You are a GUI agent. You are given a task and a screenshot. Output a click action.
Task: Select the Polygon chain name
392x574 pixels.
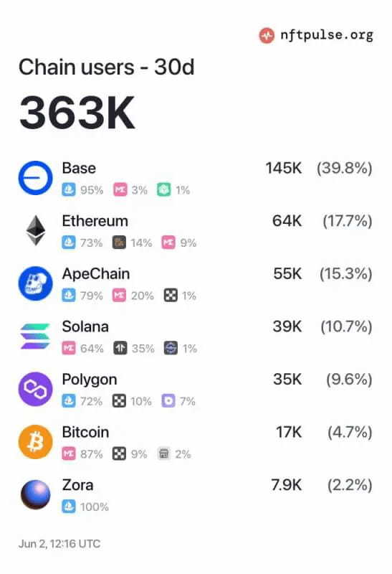pos(90,380)
